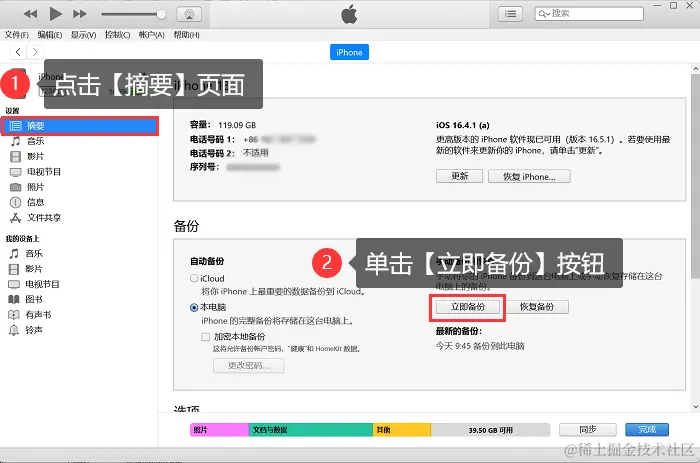Open the 帐户(A) menu
The width and height of the screenshot is (700, 463).
(152, 35)
